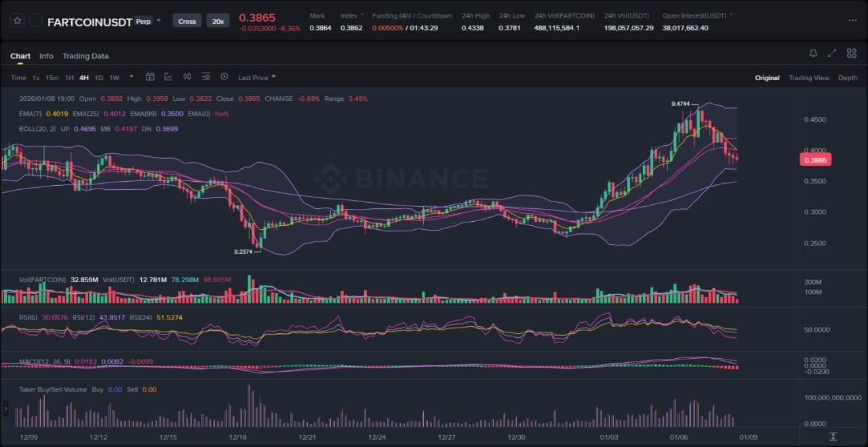This screenshot has width=868, height=447.
Task: Click the EMA(25) indicator label
Action: (x=85, y=114)
